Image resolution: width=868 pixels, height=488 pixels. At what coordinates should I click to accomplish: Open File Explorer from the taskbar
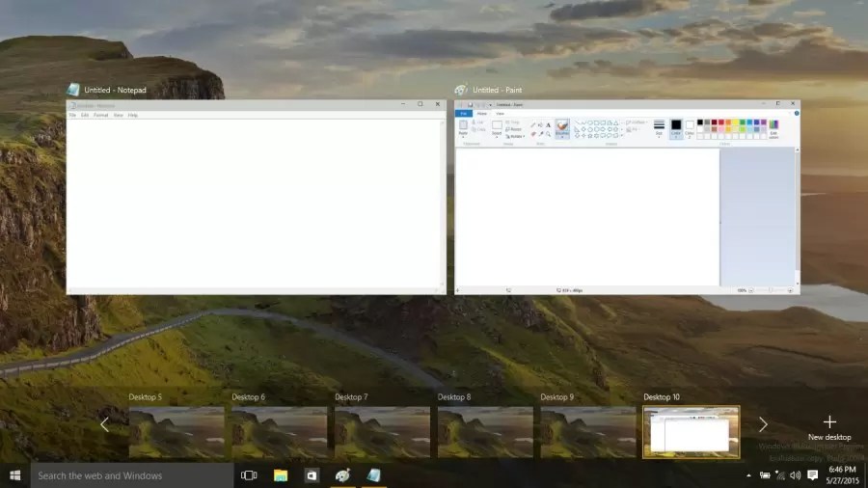[x=281, y=475]
